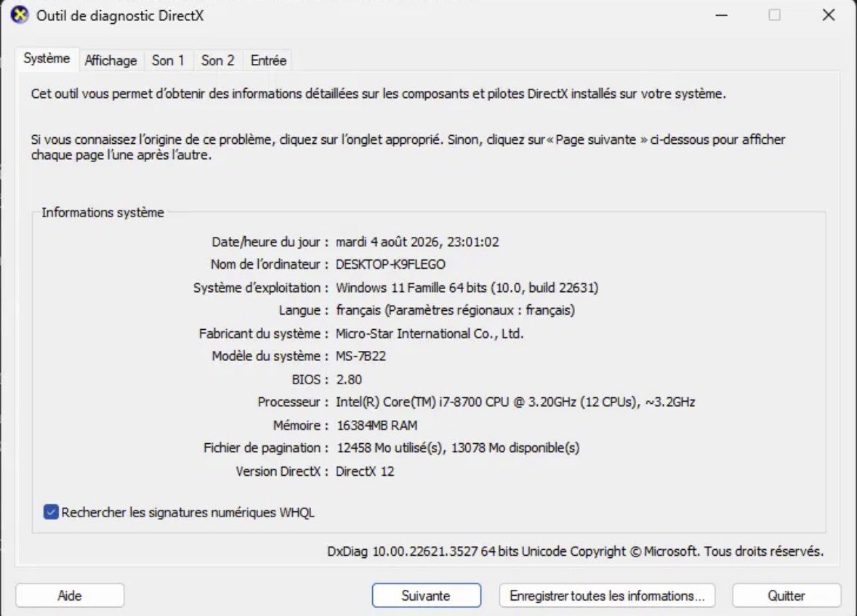Click computer name DESKTOP-K9FLEGO
The height and width of the screenshot is (616, 857).
click(x=390, y=264)
